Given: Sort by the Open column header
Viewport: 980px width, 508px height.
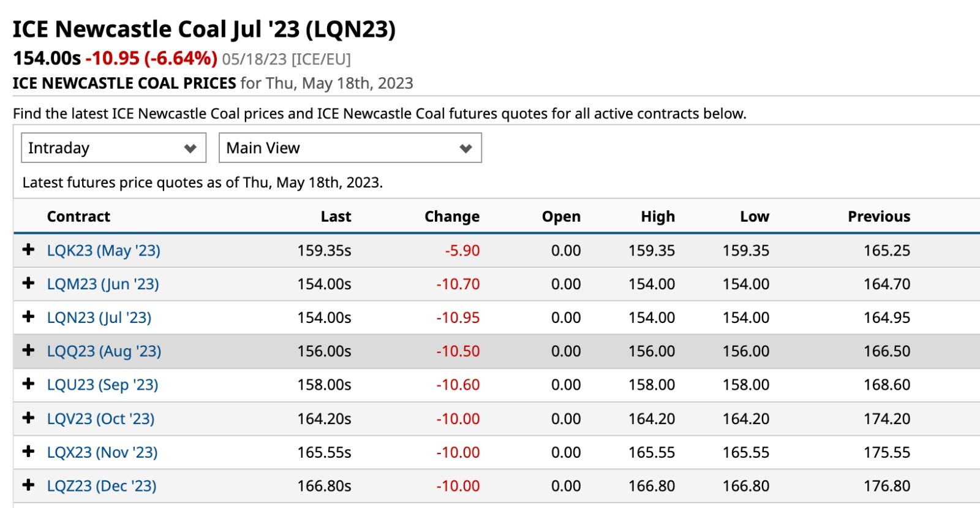Looking at the screenshot, I should click(x=561, y=217).
